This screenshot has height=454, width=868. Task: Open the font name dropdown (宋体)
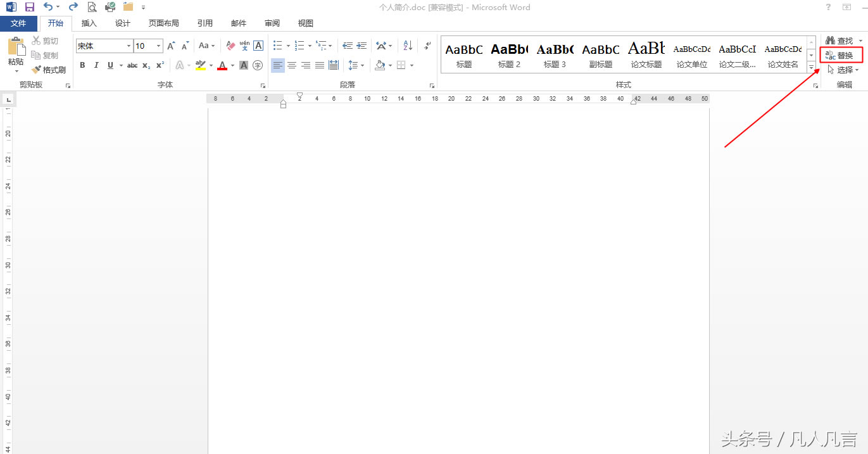[x=129, y=46]
